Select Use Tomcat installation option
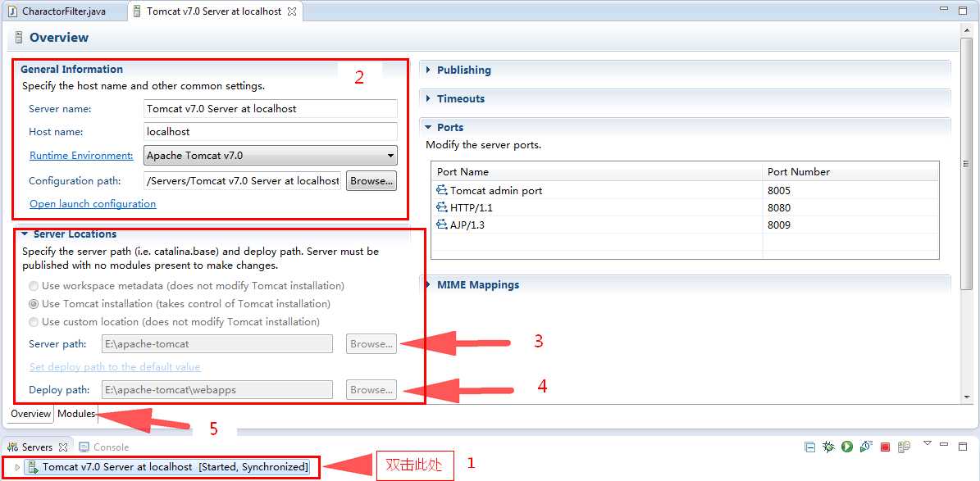980x481 pixels. [x=33, y=304]
